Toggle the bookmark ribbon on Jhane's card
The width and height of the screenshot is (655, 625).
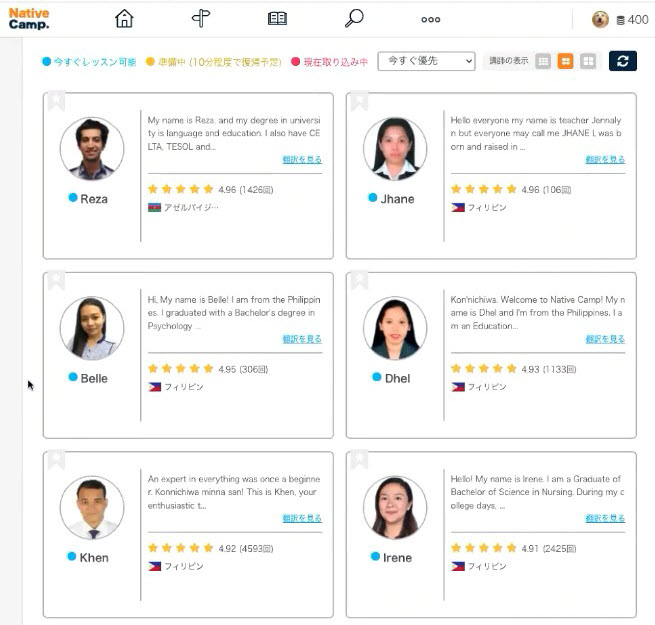(x=359, y=101)
